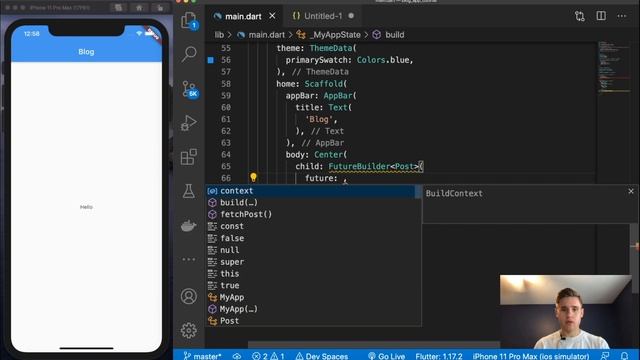This screenshot has height=360, width=640.
Task: Click the Blog app bar in simulator
Action: click(x=86, y=52)
